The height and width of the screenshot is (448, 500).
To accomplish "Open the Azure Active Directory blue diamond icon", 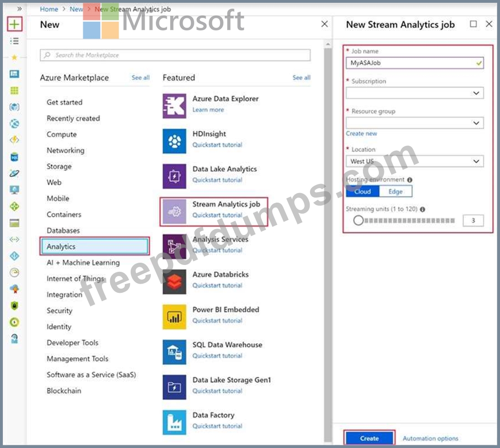I will click(15, 256).
